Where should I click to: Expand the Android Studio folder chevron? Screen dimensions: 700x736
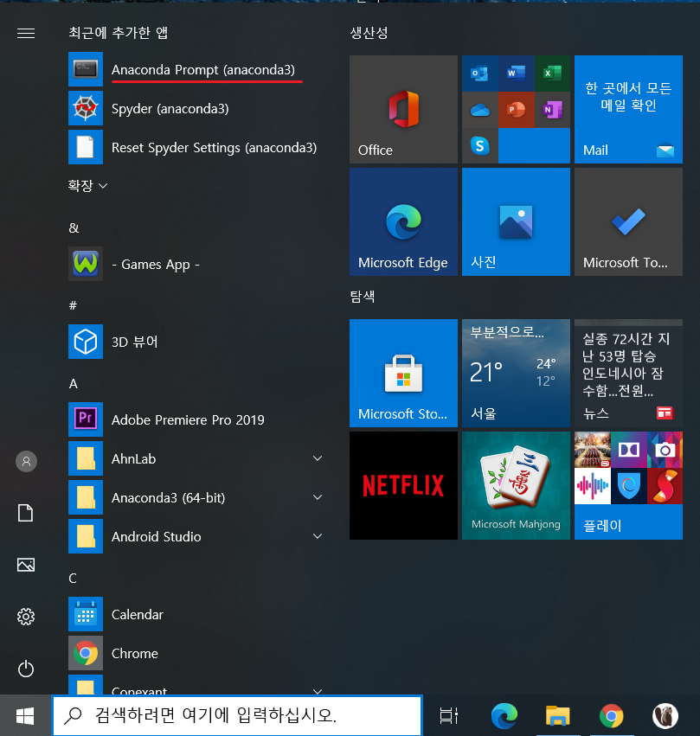[318, 536]
